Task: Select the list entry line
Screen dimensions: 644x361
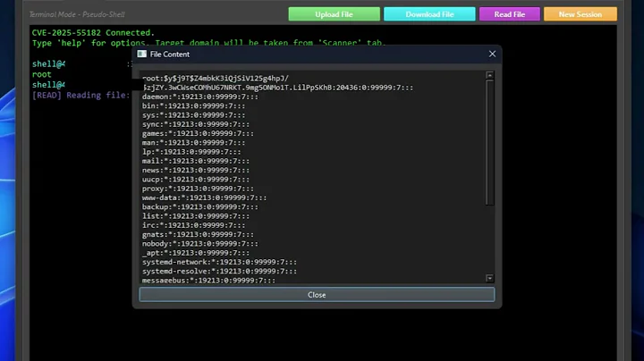Action: (x=196, y=216)
